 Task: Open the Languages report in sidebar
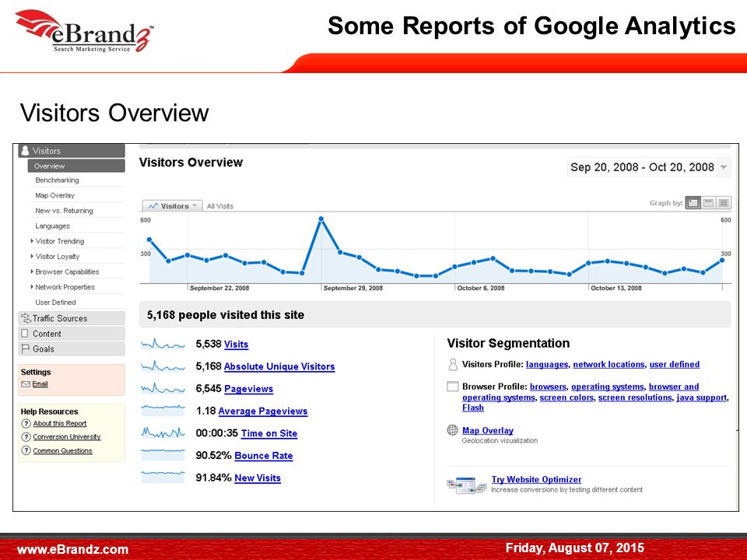(x=52, y=226)
